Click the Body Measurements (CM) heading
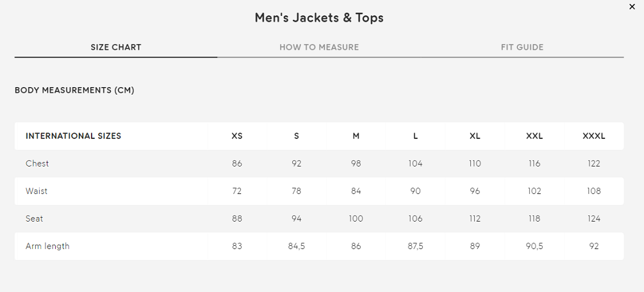The image size is (644, 292). [74, 90]
